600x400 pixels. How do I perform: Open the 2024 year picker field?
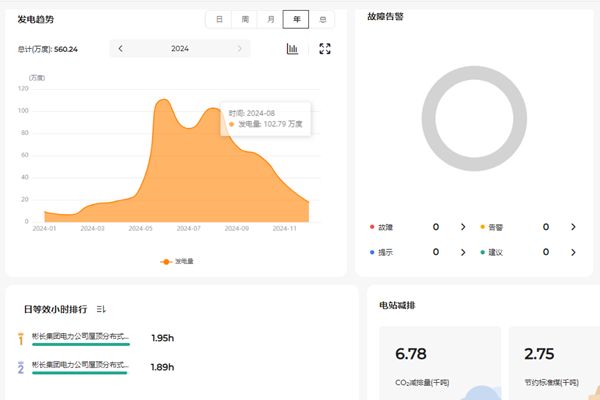180,48
